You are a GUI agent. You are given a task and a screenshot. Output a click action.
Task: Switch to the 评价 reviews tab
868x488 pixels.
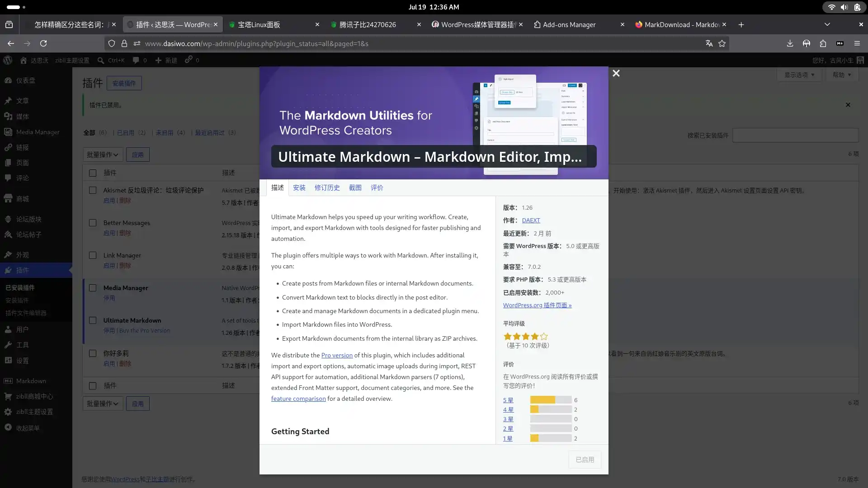377,188
